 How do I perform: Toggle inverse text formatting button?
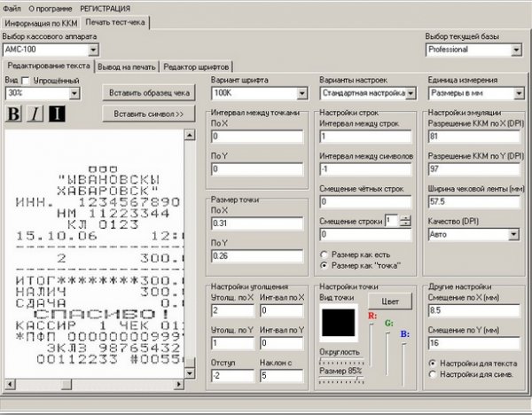click(x=56, y=114)
